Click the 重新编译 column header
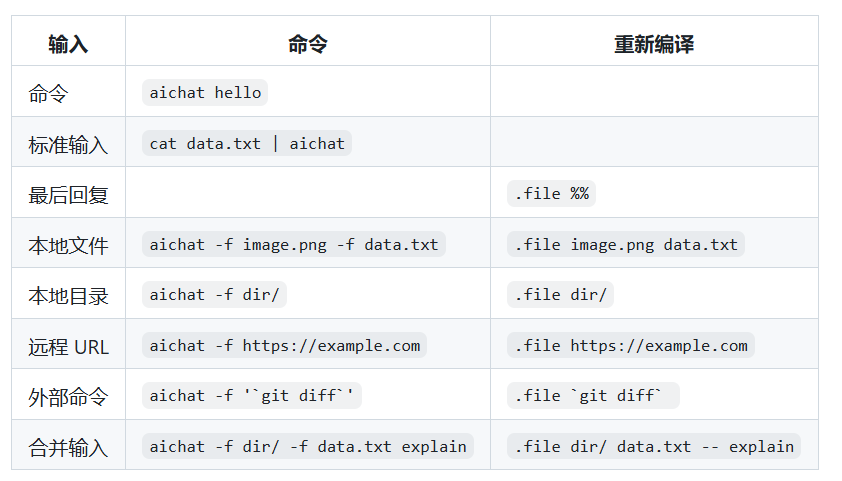Screen dimensions: 842x481 pos(654,44)
